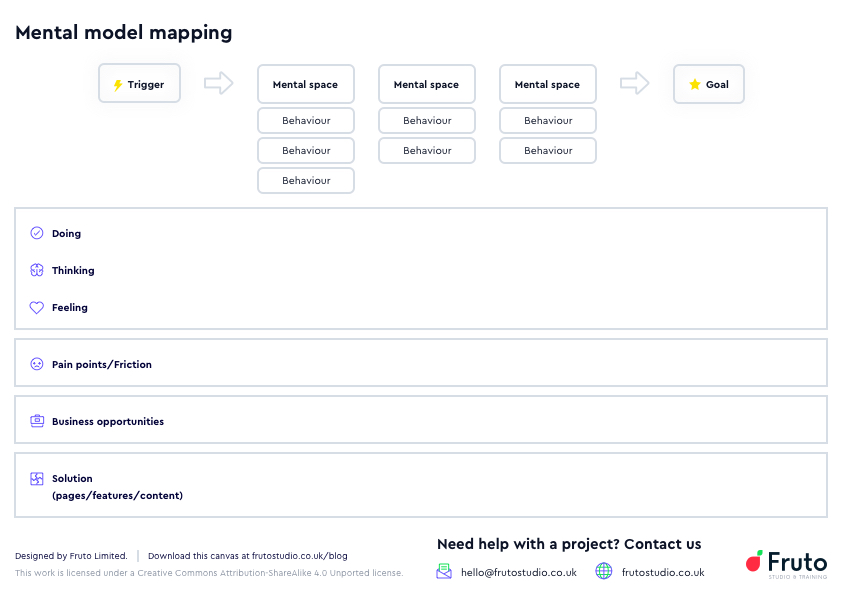Select the Doing checkmark circle icon

(x=37, y=233)
